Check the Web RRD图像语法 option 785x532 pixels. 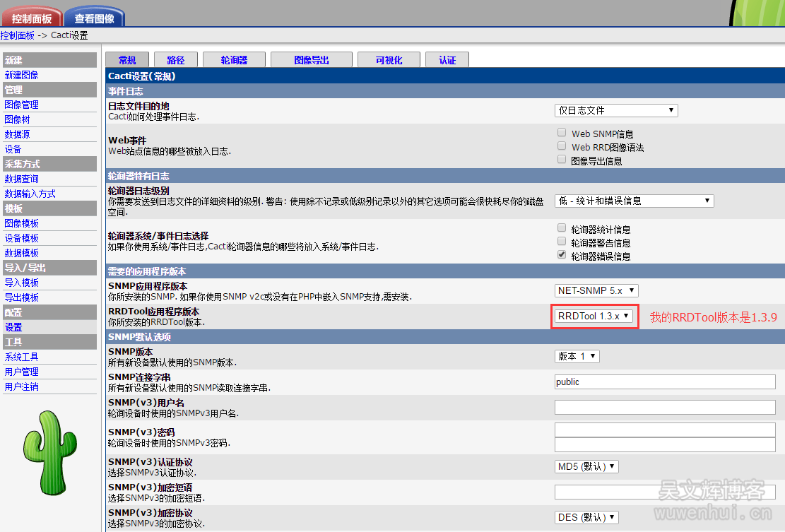pos(562,146)
